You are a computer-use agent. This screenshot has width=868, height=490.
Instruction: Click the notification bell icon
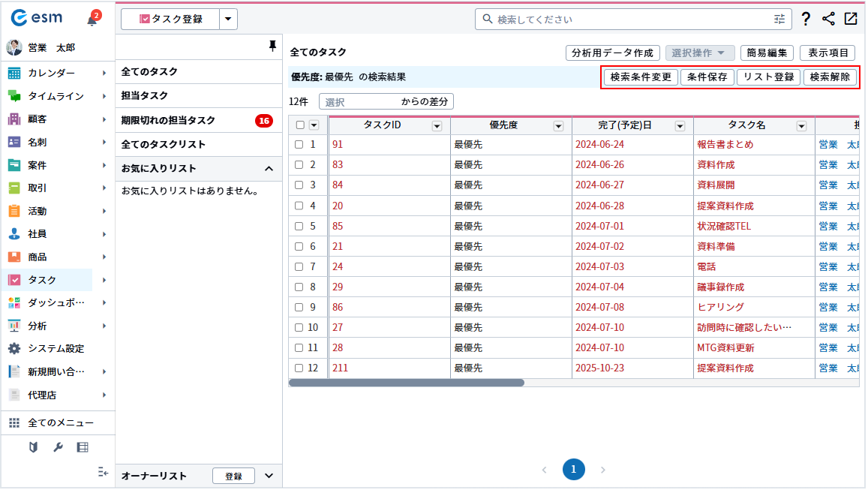pos(92,20)
